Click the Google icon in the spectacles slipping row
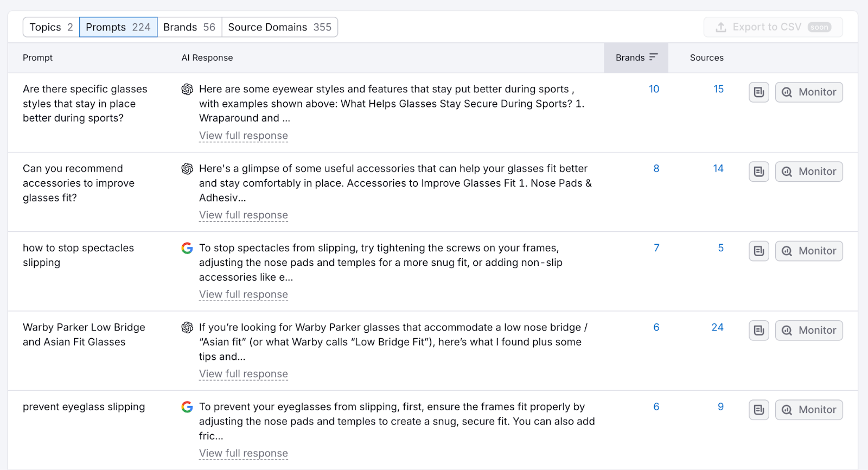 pos(187,249)
